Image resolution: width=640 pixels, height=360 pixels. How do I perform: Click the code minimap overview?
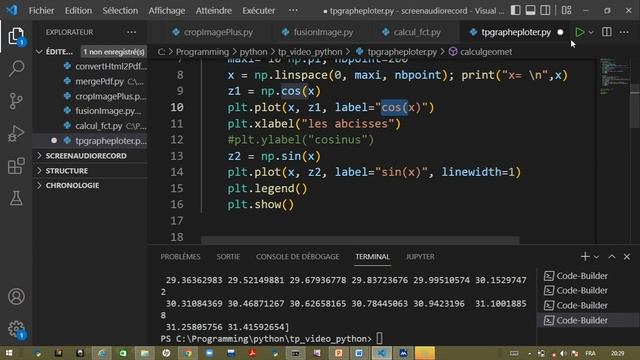point(614,78)
